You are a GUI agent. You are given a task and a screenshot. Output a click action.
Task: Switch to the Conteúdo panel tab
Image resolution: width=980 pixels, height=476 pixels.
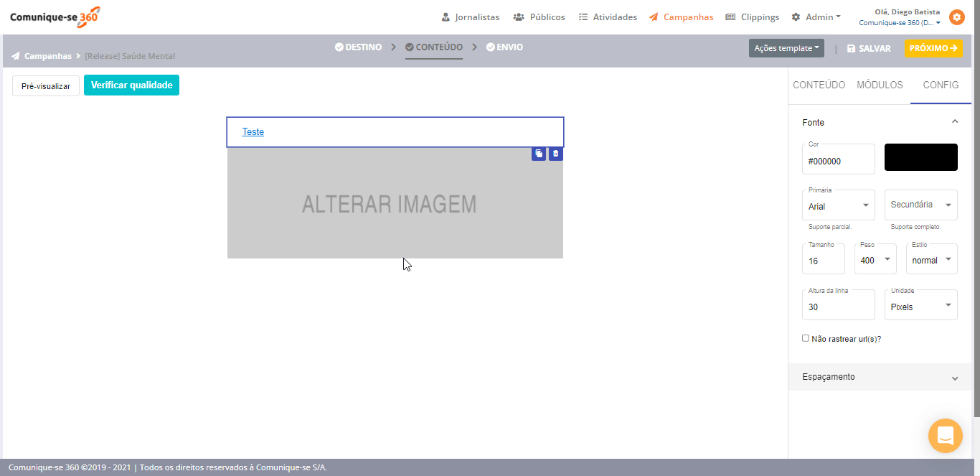[x=819, y=85]
